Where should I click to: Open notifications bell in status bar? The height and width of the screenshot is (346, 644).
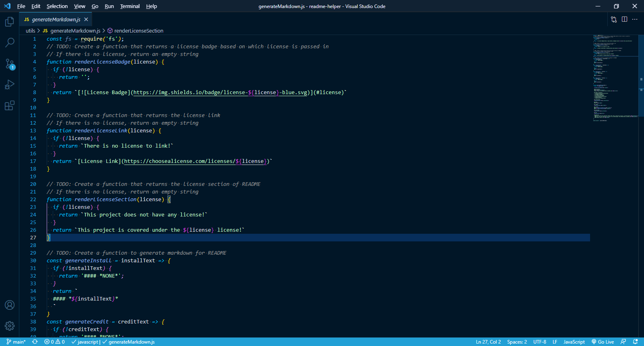[x=636, y=342]
